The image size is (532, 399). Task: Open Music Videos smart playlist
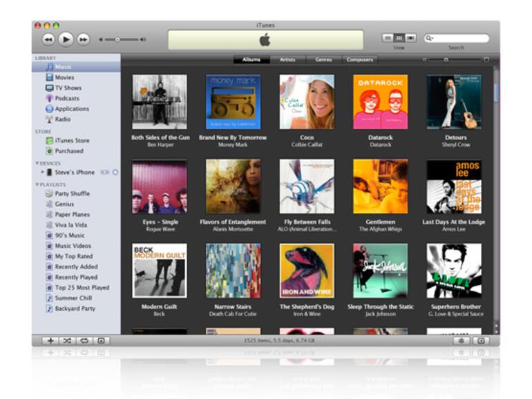click(76, 246)
